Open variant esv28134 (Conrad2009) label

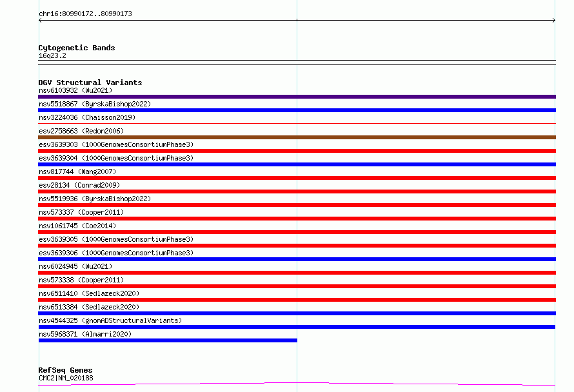pyautogui.click(x=79, y=185)
